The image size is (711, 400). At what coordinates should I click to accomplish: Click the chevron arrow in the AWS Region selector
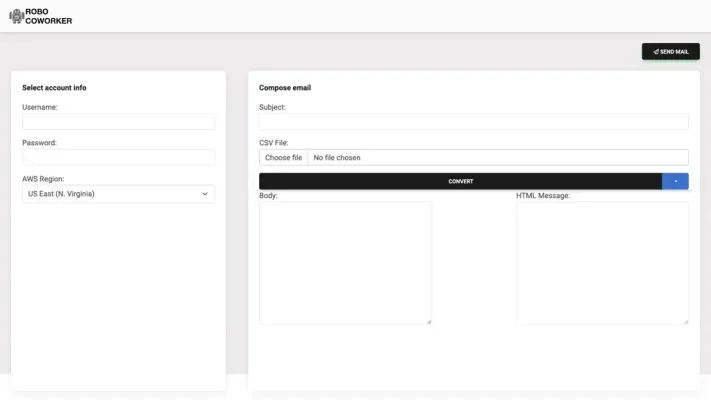(205, 194)
